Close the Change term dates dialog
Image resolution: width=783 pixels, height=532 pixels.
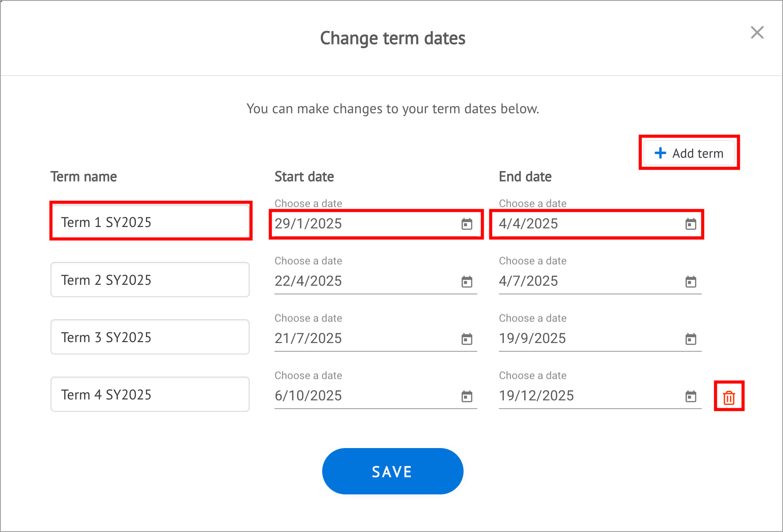(x=757, y=33)
